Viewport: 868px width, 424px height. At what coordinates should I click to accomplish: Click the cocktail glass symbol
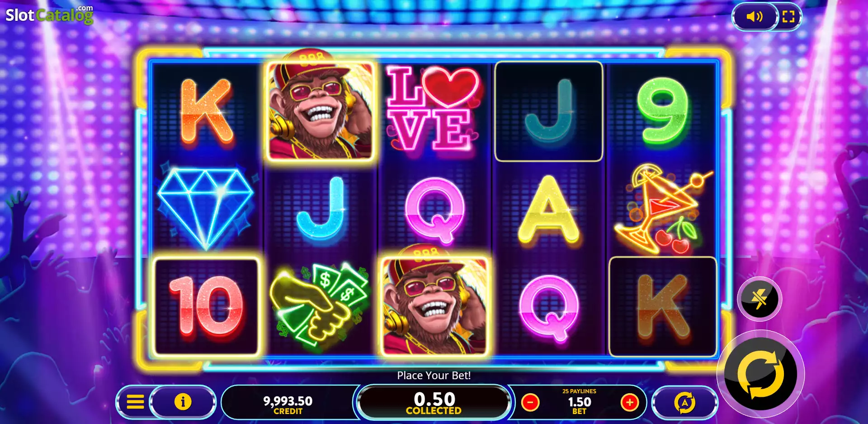pos(662,209)
